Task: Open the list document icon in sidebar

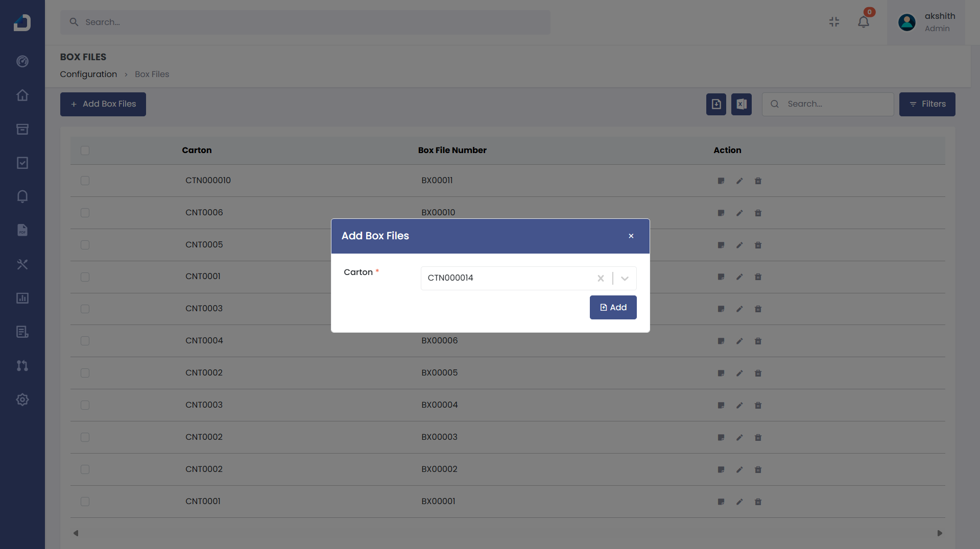Action: 22,332
